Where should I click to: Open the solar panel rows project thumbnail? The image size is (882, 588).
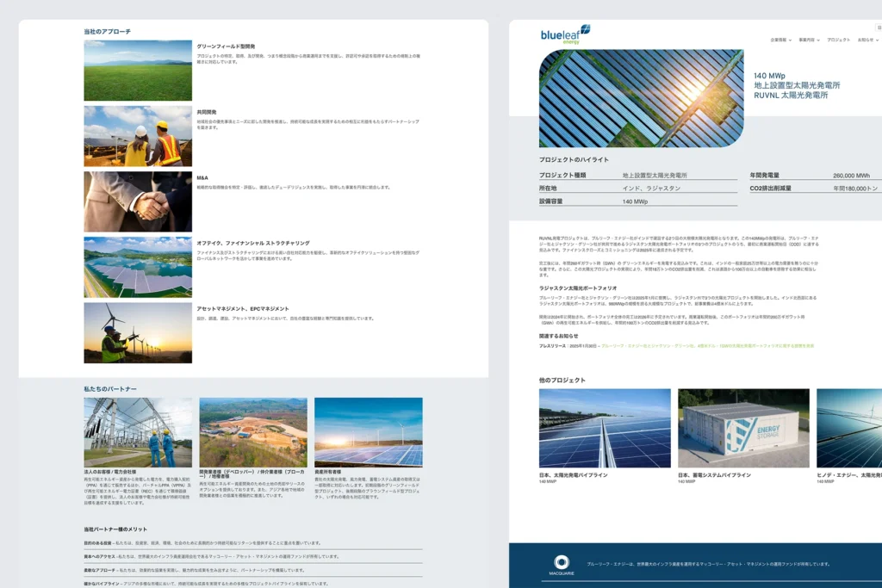click(x=605, y=428)
